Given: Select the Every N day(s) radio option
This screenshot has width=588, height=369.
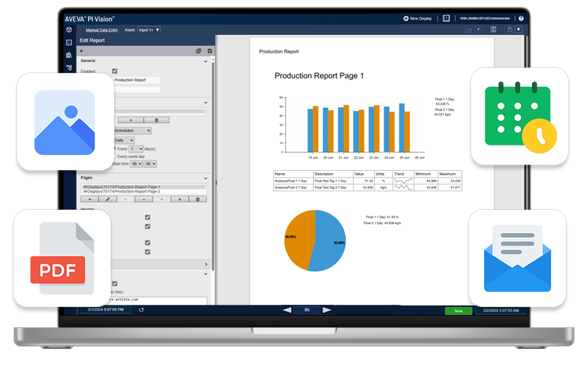Looking at the screenshot, I should point(113,148).
